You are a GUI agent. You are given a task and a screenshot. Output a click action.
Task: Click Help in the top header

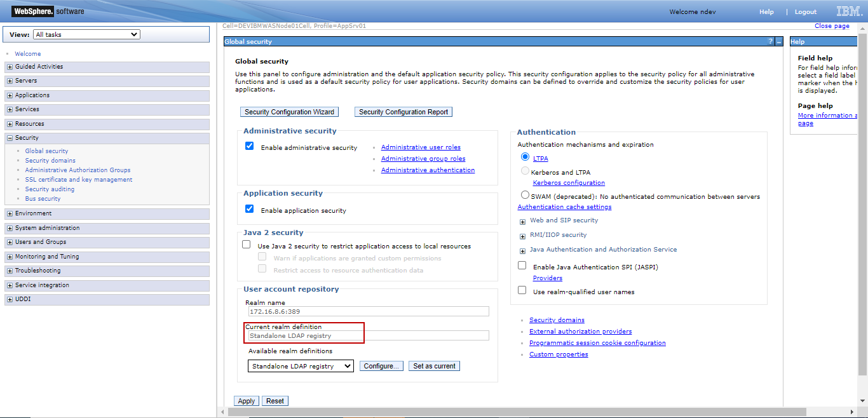tap(766, 12)
